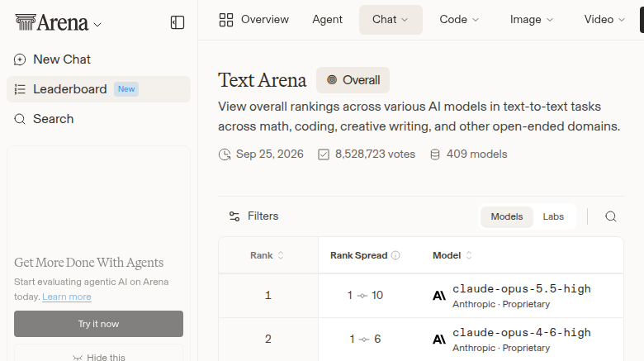Click the Filters sliders icon
This screenshot has height=361, width=644.
click(x=234, y=216)
